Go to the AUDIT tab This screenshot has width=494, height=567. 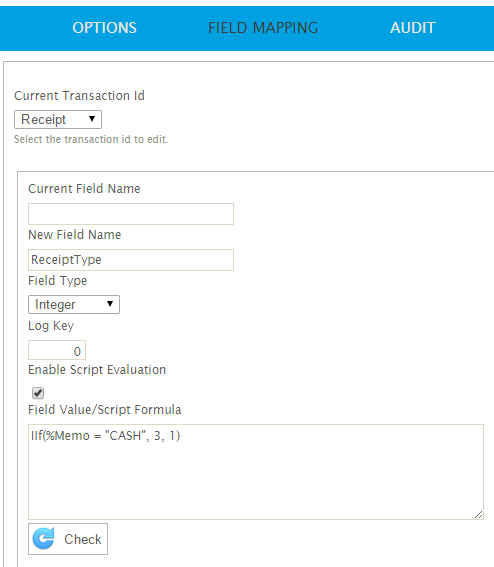pos(413,28)
